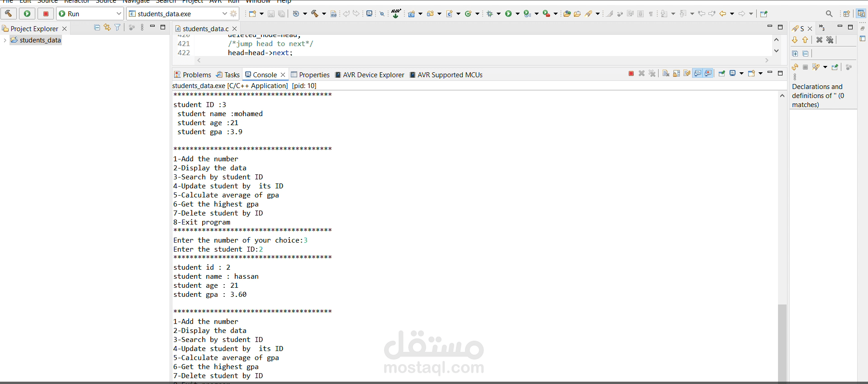Click the Declarations and definitions search result text
This screenshot has width=868, height=384.
click(818, 95)
